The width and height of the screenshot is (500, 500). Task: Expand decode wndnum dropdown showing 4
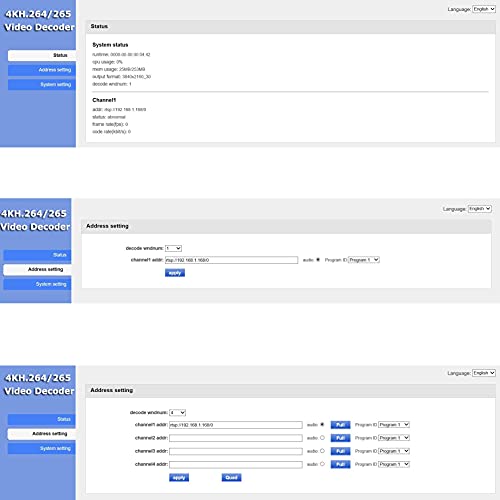click(177, 413)
